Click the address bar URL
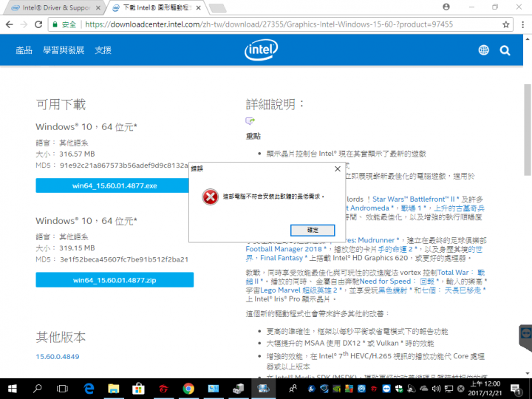This screenshot has width=532, height=399. (269, 24)
